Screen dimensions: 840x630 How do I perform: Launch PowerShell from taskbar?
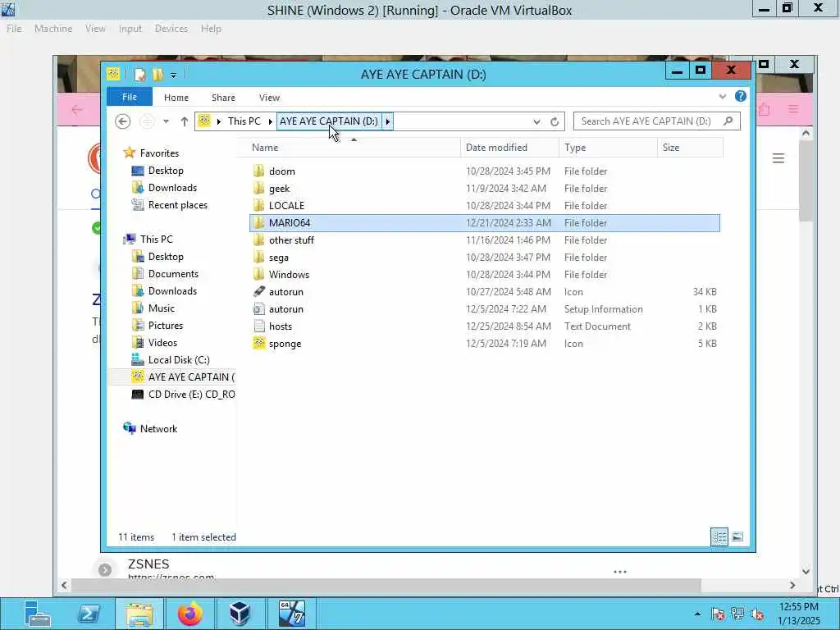click(89, 614)
